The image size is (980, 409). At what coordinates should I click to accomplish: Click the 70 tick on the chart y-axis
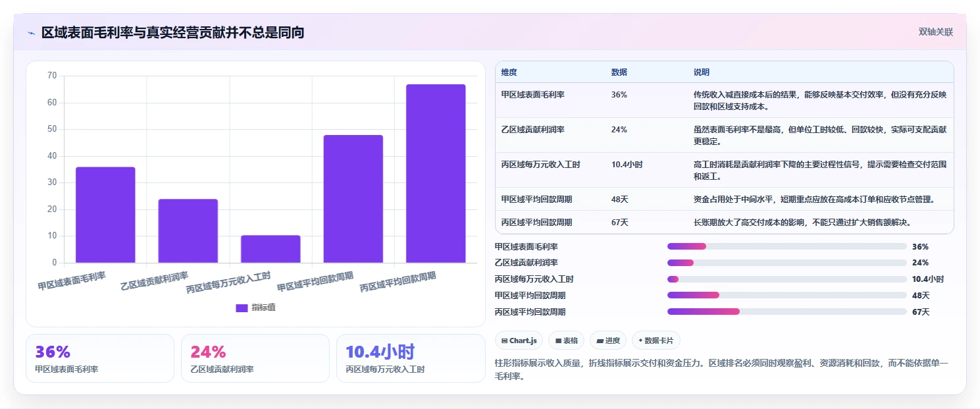point(52,76)
